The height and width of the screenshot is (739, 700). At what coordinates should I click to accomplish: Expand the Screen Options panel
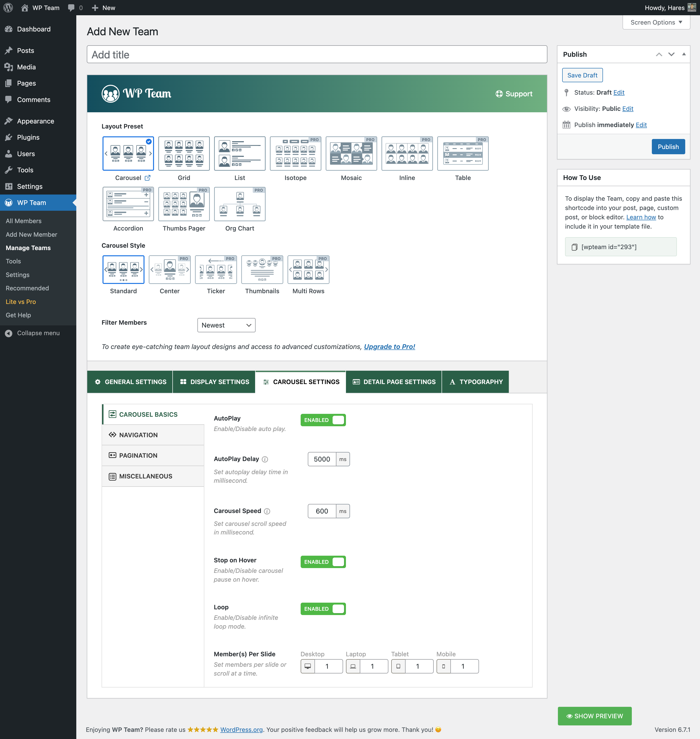(x=656, y=22)
